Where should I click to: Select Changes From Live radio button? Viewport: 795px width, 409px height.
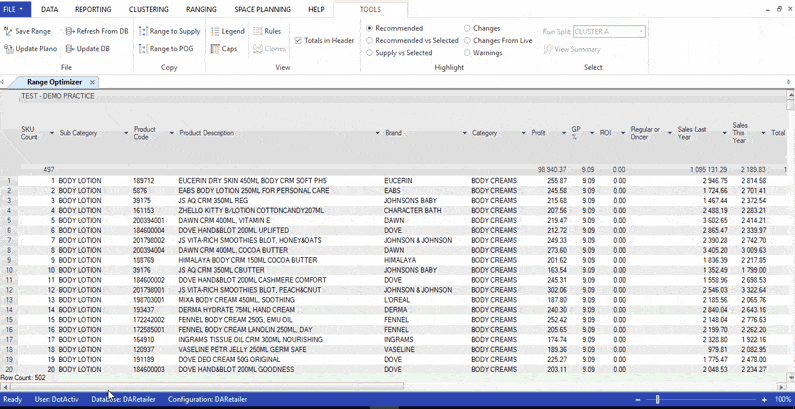467,41
